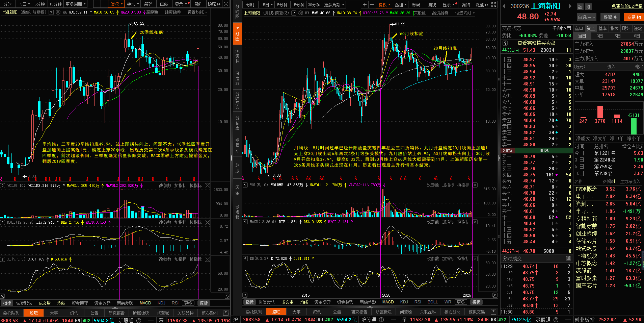Screen dimensions: 644x323
Task: Toggle WR indicator in right chart
Action: [x=448, y=302]
